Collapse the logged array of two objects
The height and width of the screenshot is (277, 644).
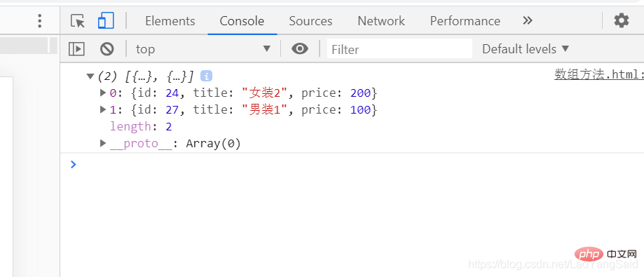[x=90, y=76]
